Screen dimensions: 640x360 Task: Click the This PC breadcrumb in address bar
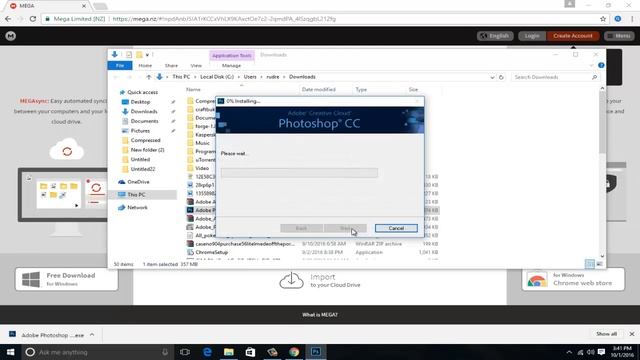click(181, 77)
